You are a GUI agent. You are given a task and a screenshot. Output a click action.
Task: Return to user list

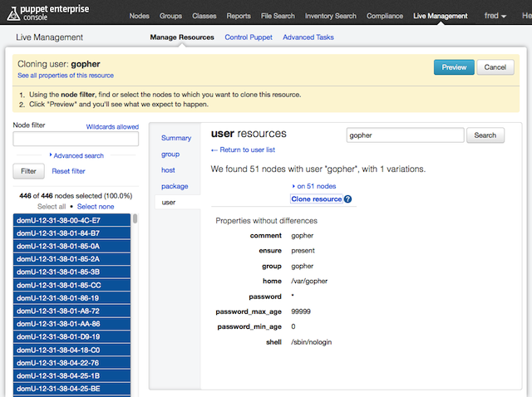click(246, 149)
